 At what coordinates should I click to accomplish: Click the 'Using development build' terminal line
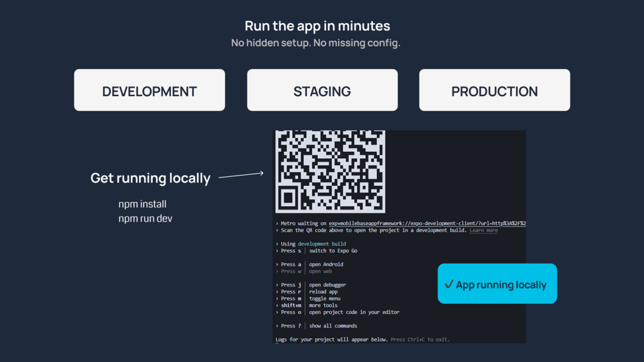tap(311, 244)
